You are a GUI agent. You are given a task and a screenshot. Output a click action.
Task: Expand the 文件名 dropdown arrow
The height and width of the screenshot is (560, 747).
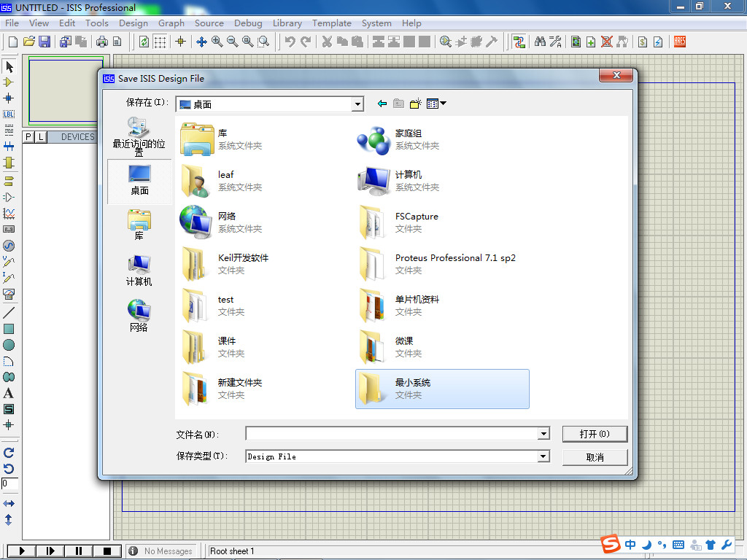click(543, 433)
